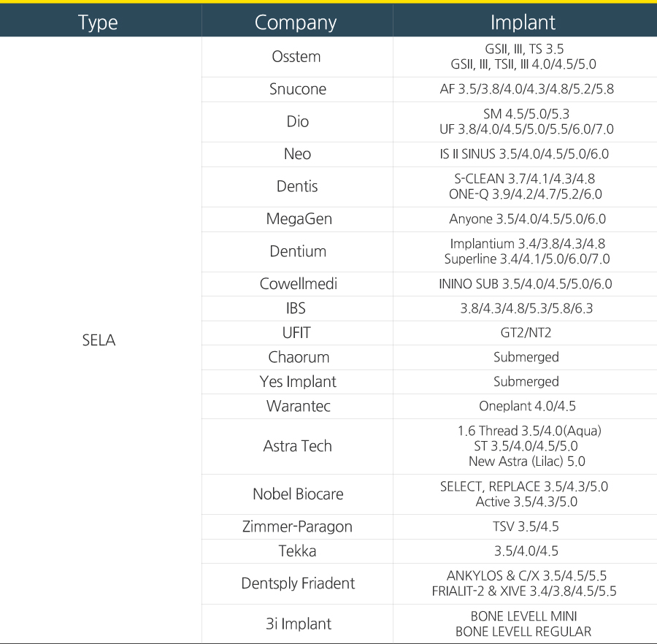657x644 pixels.
Task: Select the SELA type cell
Action: click(x=99, y=340)
